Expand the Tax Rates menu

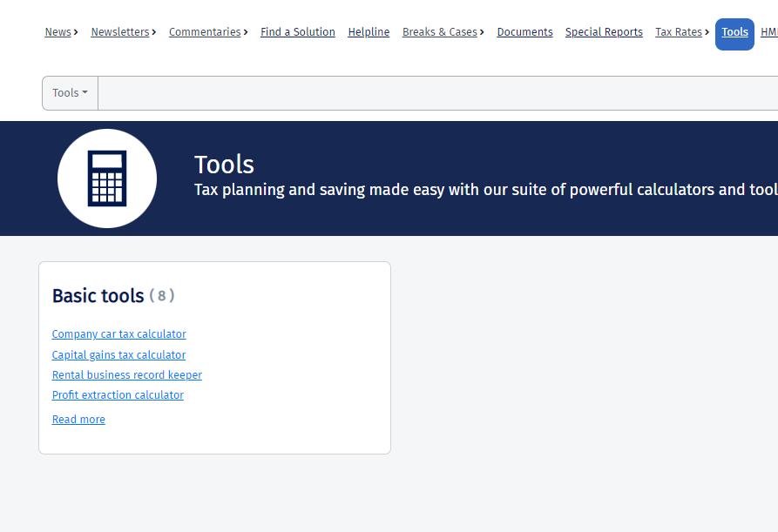[x=682, y=32]
